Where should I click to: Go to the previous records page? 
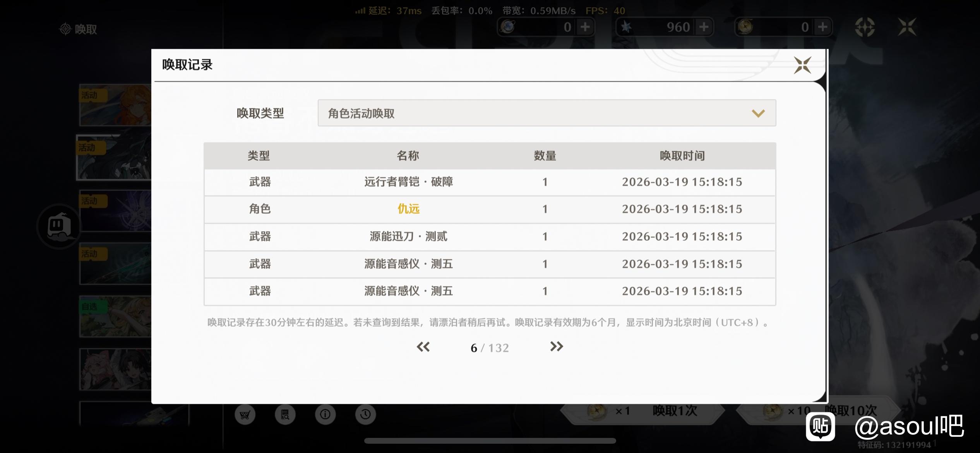[x=423, y=347]
